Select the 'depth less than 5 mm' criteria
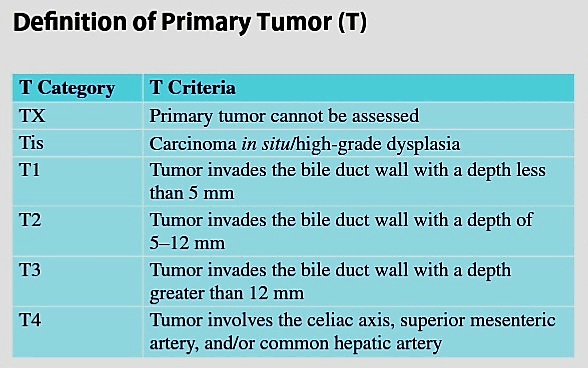Screen dimensions: 588x368 348,182
